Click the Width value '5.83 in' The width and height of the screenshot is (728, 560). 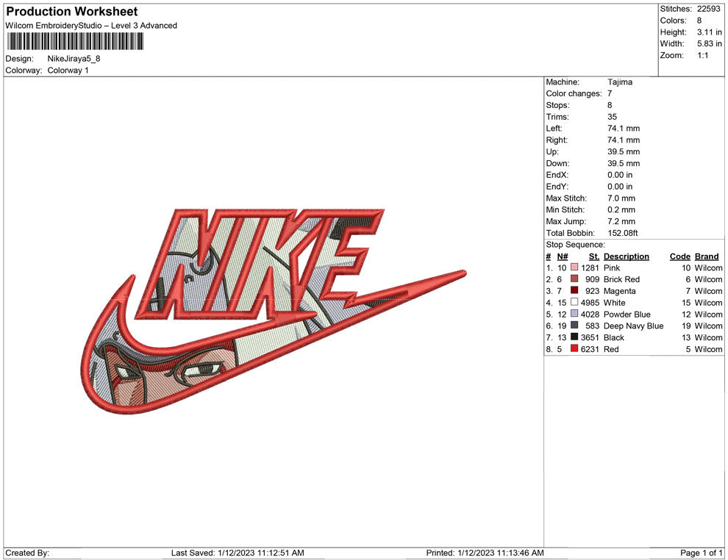coord(709,43)
